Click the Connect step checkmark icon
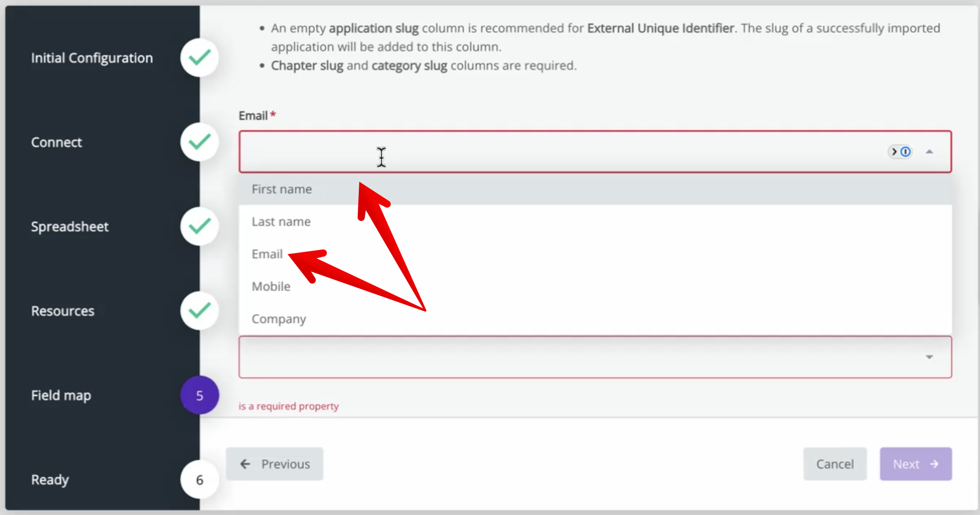This screenshot has width=980, height=515. [200, 142]
